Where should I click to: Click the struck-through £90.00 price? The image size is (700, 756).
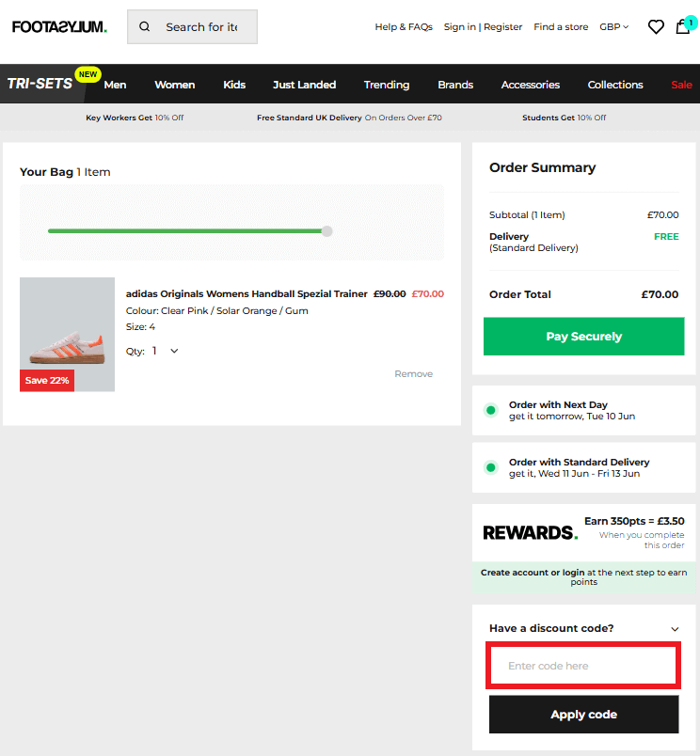coord(390,293)
